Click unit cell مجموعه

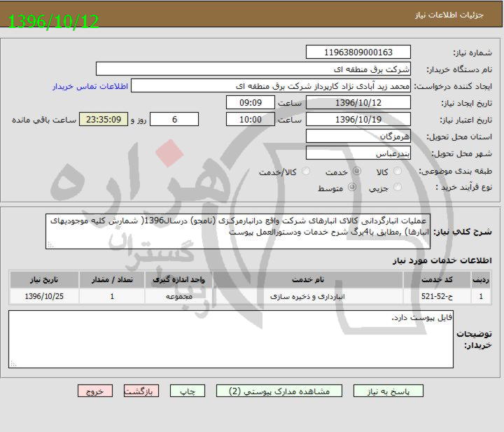coord(178,296)
